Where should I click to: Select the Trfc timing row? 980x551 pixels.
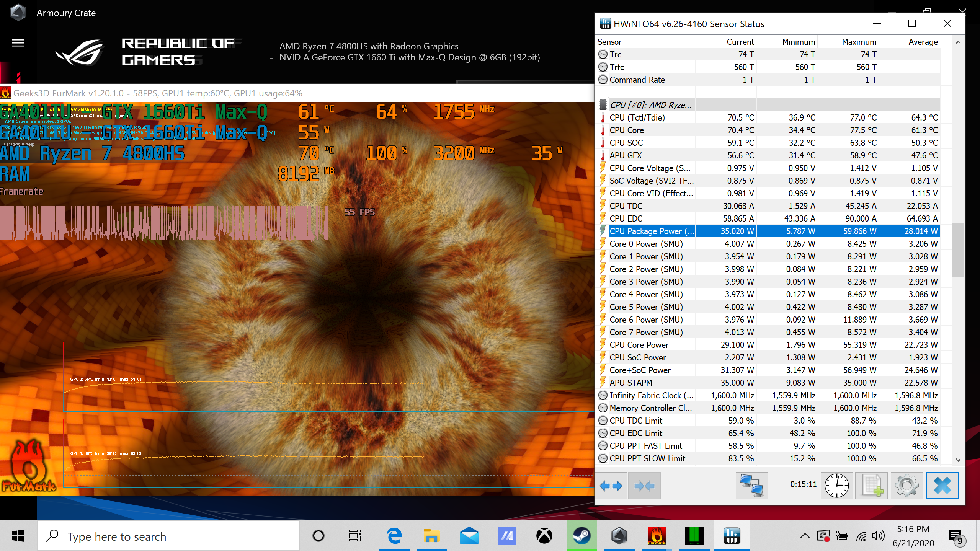[x=768, y=67]
